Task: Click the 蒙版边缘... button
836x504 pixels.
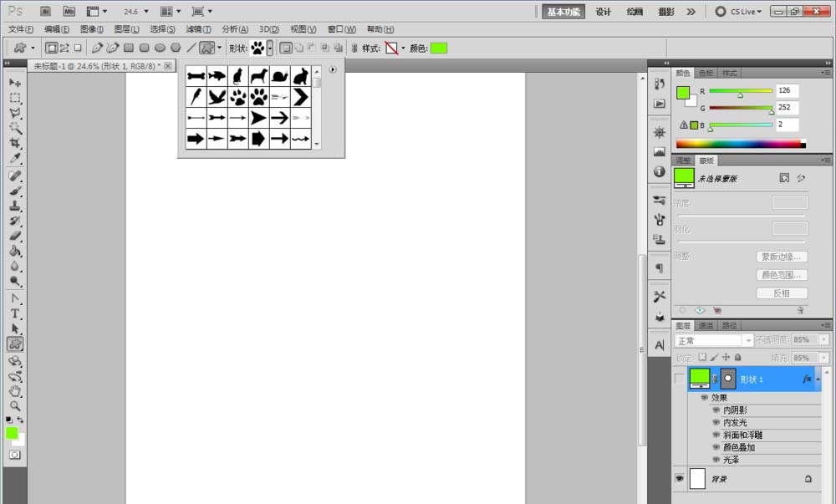Action: [782, 257]
